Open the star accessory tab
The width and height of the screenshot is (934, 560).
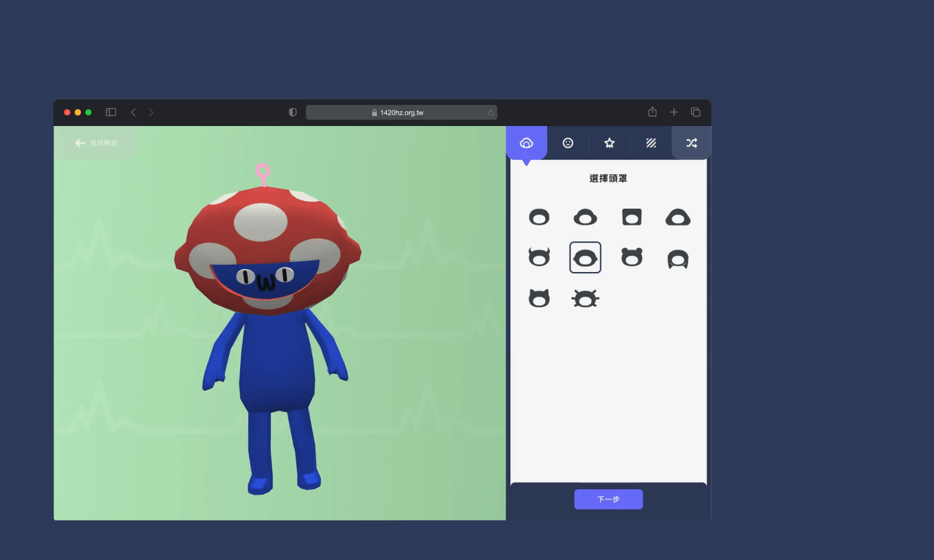(609, 143)
